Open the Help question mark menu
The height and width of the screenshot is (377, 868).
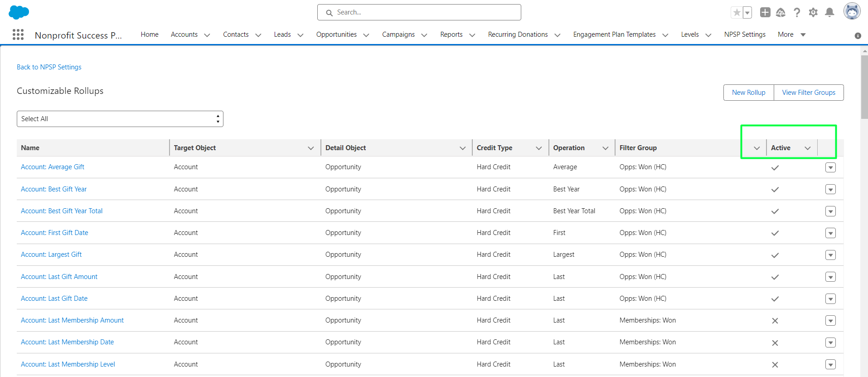[797, 13]
